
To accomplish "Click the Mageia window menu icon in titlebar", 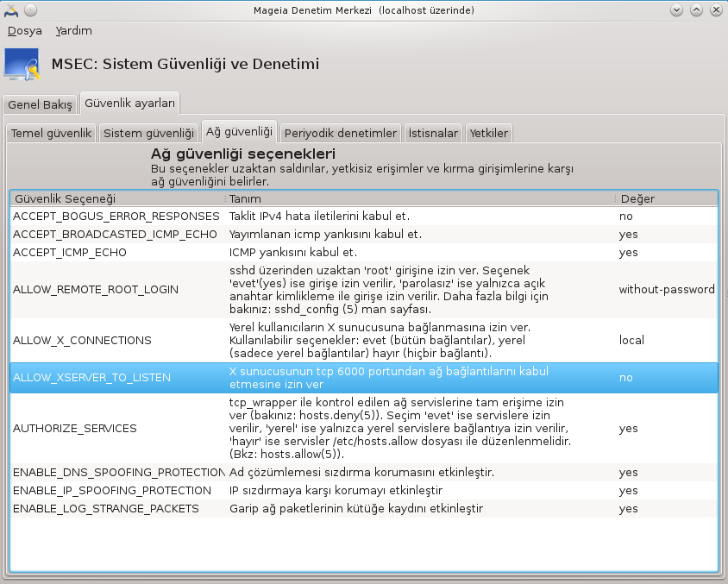I will tap(11, 10).
